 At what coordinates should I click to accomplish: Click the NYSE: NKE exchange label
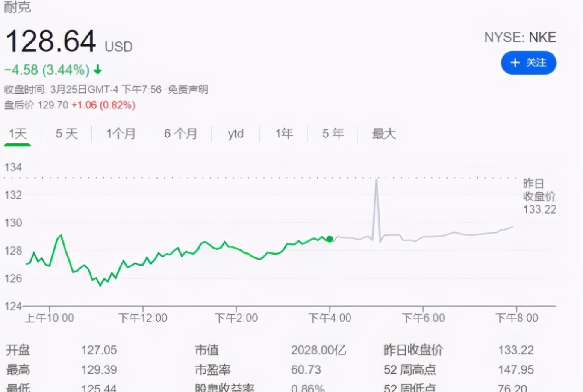pos(520,37)
